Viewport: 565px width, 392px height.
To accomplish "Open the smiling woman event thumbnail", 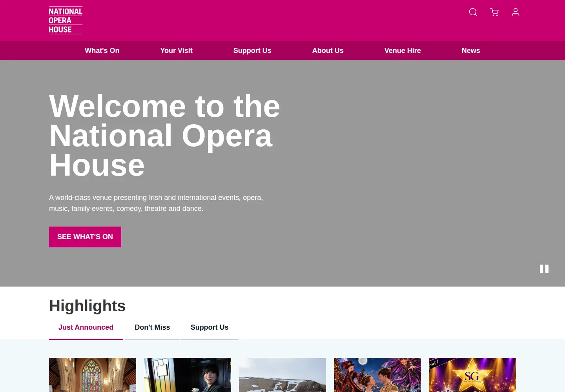I will click(x=188, y=375).
